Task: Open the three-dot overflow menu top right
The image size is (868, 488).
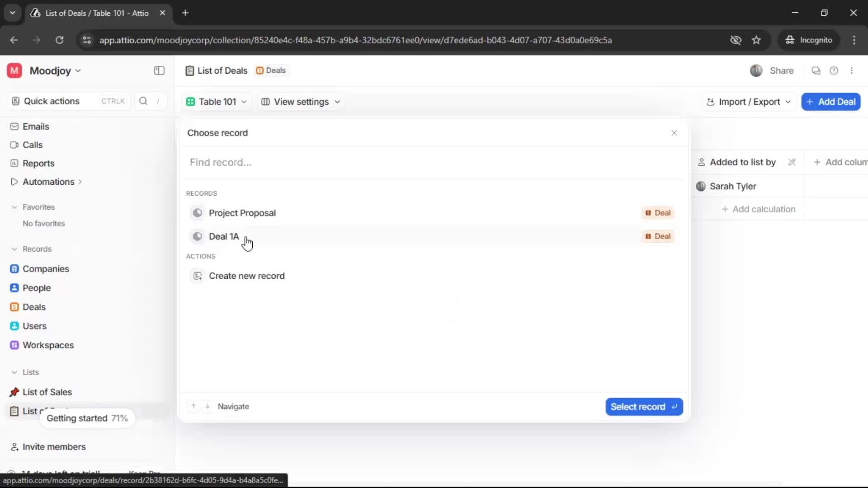Action: 852,70
